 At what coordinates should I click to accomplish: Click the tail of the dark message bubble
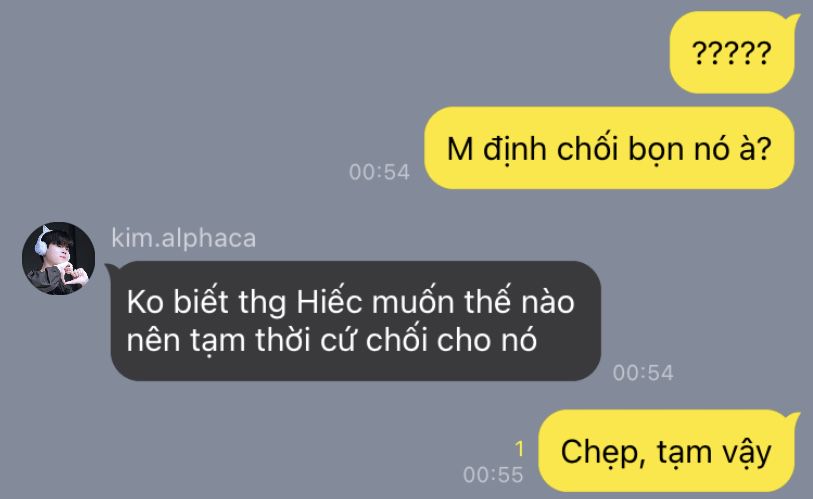coord(112,269)
